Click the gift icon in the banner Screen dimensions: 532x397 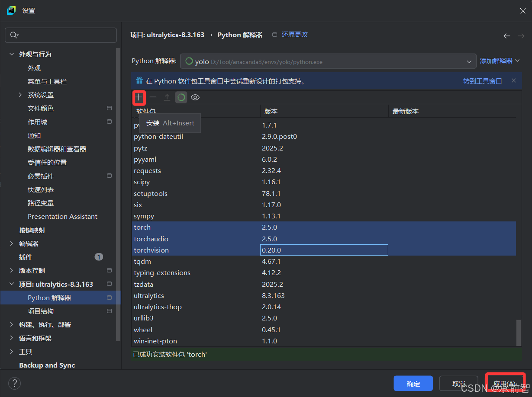point(139,80)
